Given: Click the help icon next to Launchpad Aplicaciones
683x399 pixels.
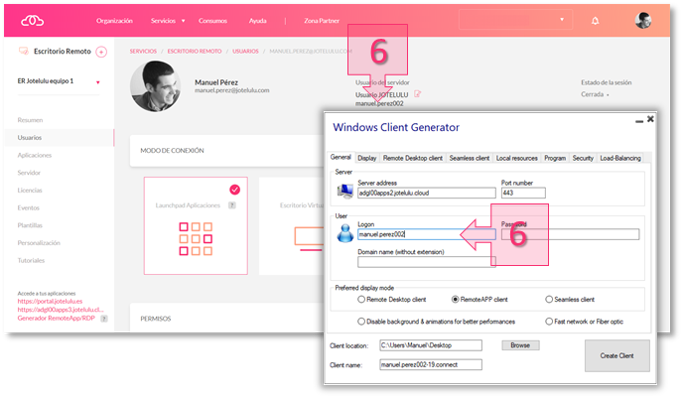Looking at the screenshot, I should (x=232, y=205).
